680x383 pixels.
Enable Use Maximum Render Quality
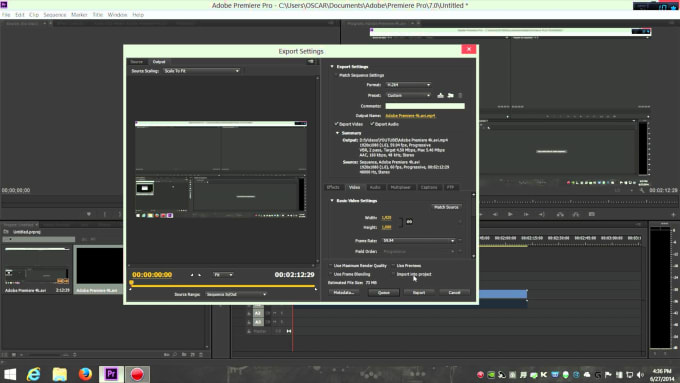[331, 265]
